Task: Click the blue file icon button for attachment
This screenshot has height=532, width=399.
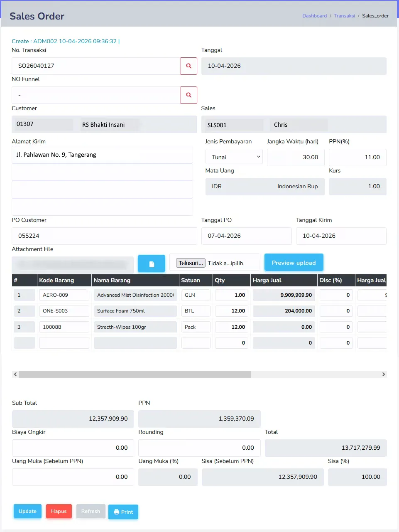Action: click(x=152, y=264)
